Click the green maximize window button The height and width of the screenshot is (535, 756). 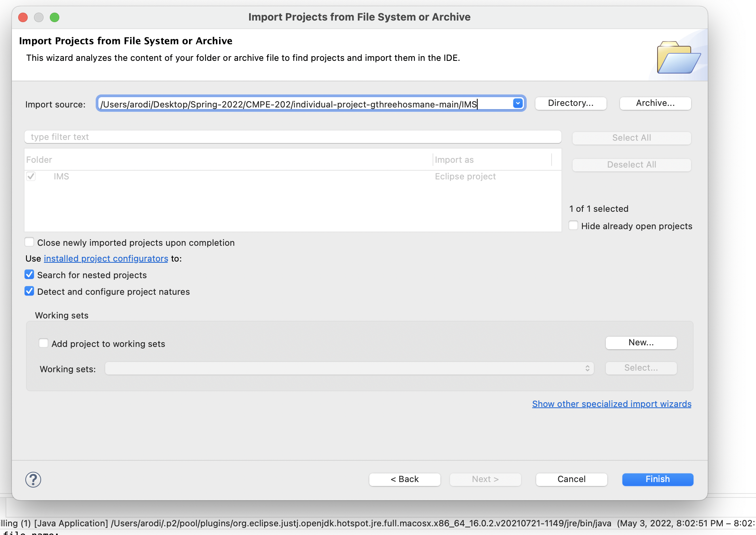pyautogui.click(x=55, y=17)
